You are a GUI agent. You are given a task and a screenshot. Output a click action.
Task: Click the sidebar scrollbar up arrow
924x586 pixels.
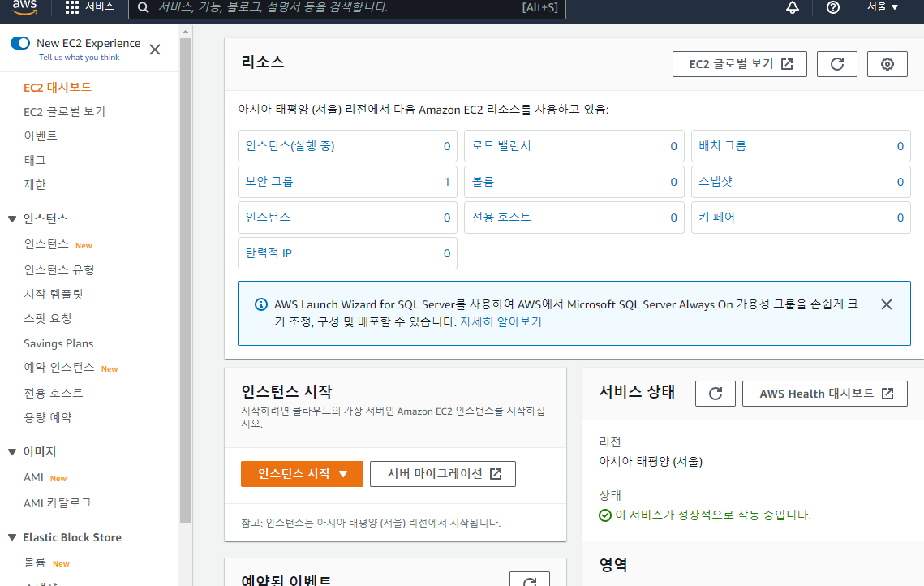[185, 32]
